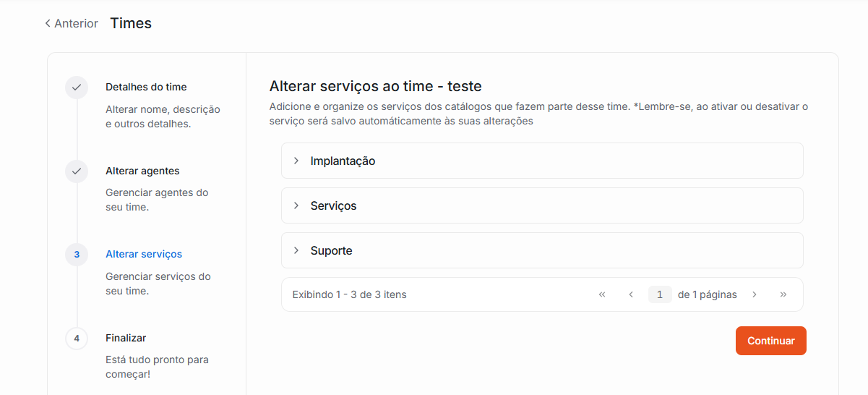Click the checkmark icon for Alterar agentes
This screenshot has width=868, height=395.
click(76, 171)
